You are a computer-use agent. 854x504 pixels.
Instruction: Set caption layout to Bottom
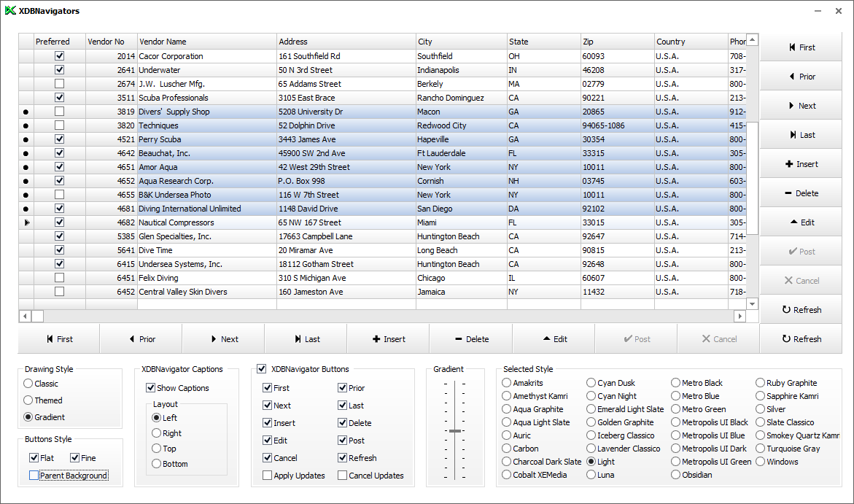point(157,464)
